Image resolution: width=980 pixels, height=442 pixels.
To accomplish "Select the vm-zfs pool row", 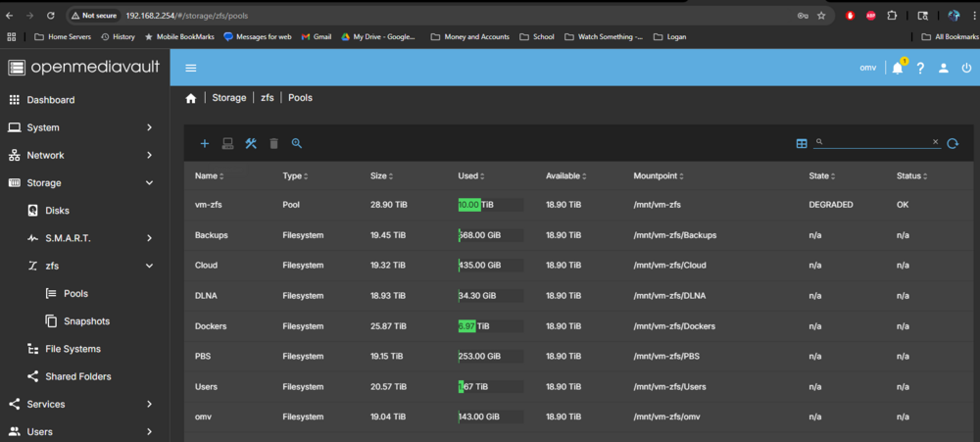I will 579,205.
